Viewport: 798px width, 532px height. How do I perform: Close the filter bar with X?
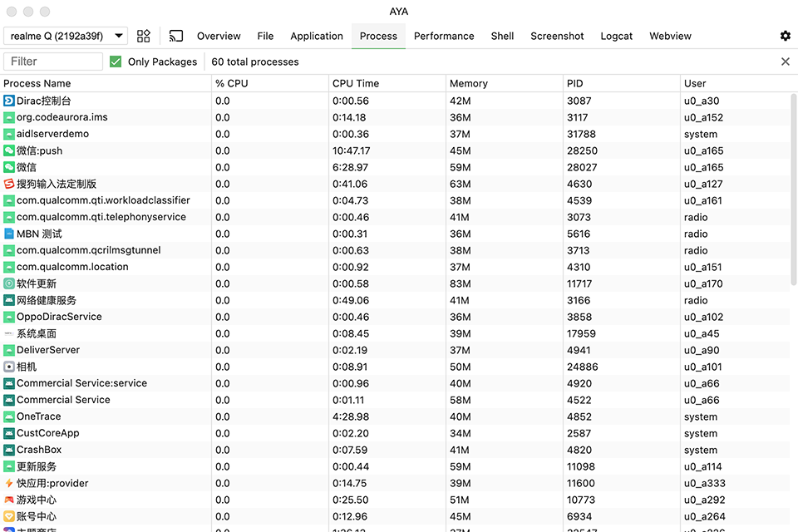[786, 62]
